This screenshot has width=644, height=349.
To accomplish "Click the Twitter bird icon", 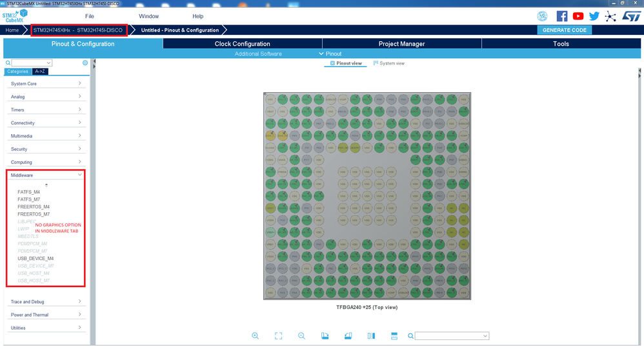I will coord(594,16).
